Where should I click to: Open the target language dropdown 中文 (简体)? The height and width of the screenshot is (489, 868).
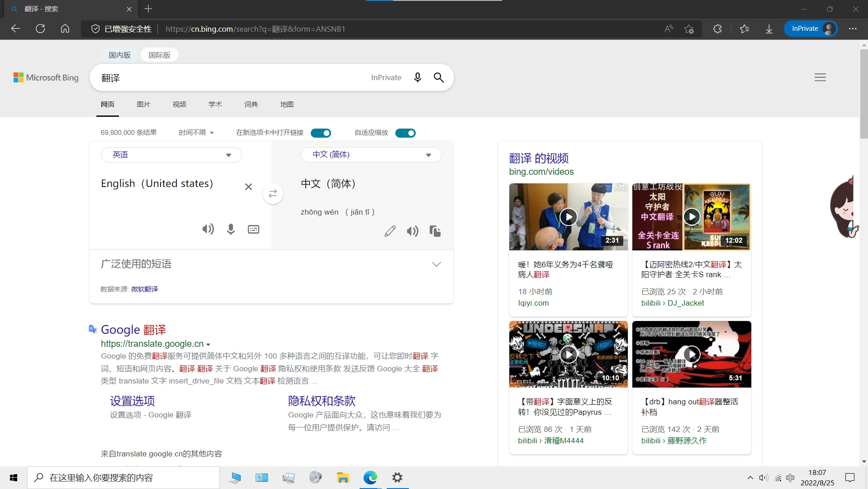pyautogui.click(x=371, y=155)
